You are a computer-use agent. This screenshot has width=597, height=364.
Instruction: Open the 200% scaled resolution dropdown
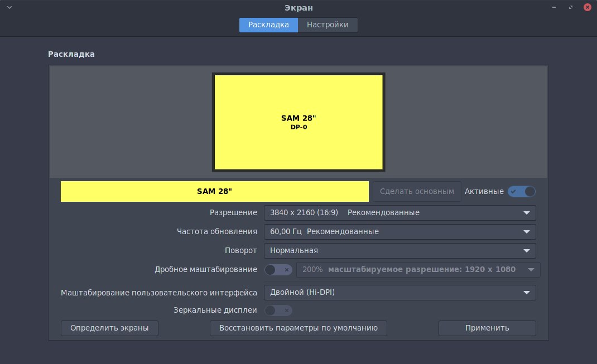coord(418,270)
